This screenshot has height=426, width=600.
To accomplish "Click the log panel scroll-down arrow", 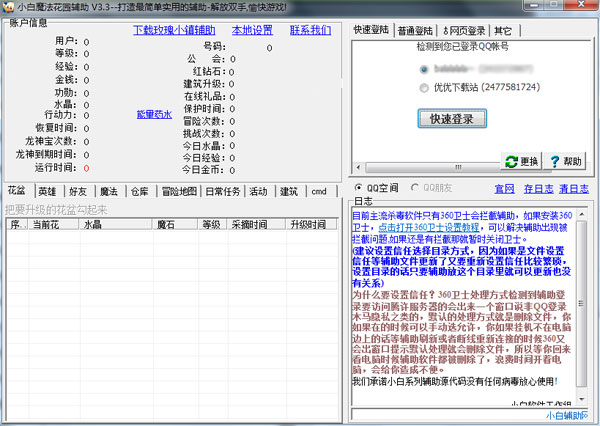I will 582,399.
